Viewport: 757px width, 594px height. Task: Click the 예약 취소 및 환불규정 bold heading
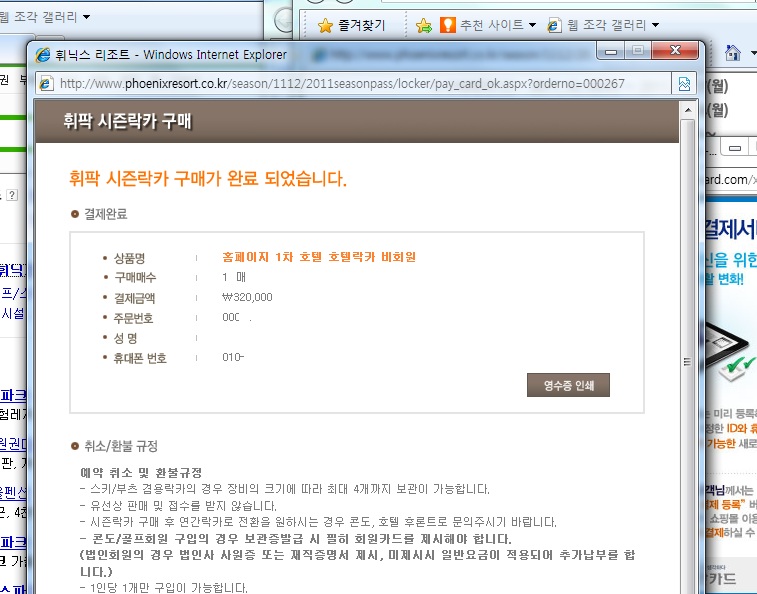coord(141,472)
